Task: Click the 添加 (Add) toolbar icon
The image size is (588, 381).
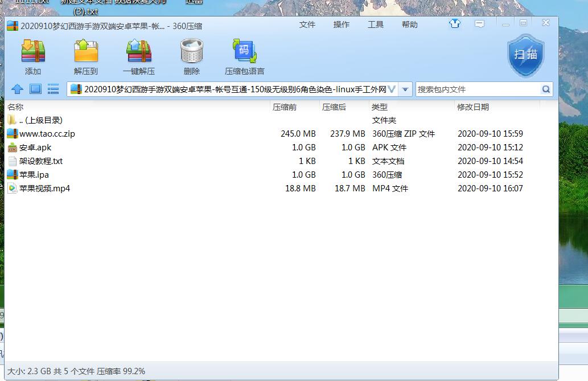Action: tap(33, 52)
